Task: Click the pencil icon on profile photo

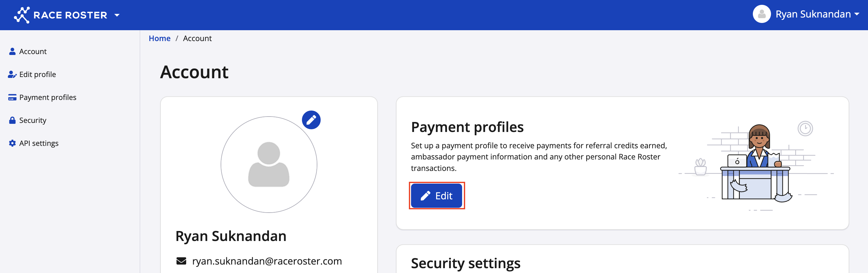Action: (311, 120)
